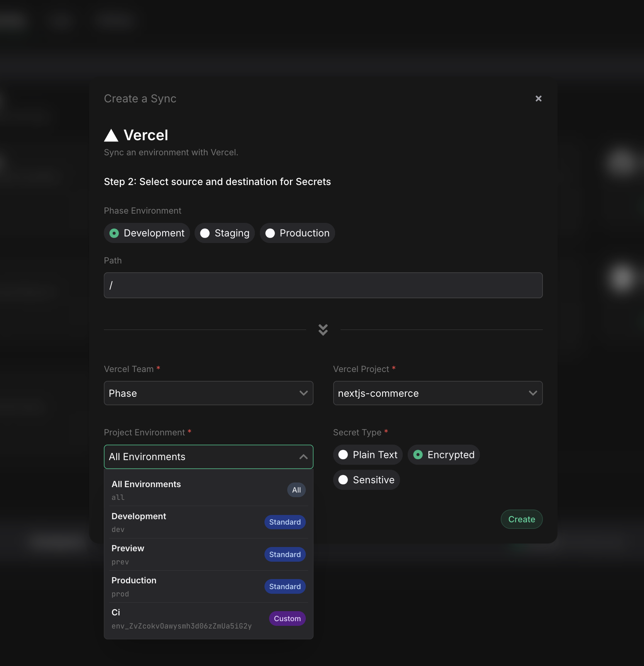Click up chevron in All Environments field
Viewport: 644px width, 666px height.
click(x=303, y=457)
